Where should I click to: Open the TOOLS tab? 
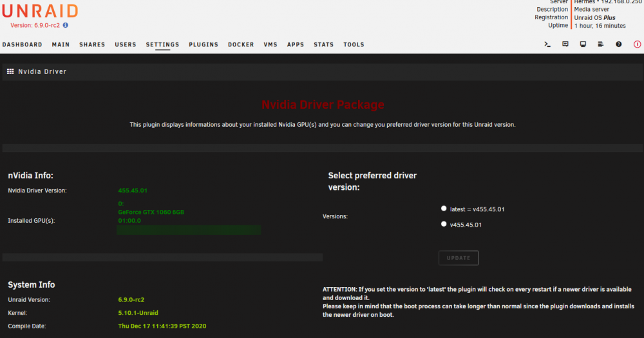354,44
